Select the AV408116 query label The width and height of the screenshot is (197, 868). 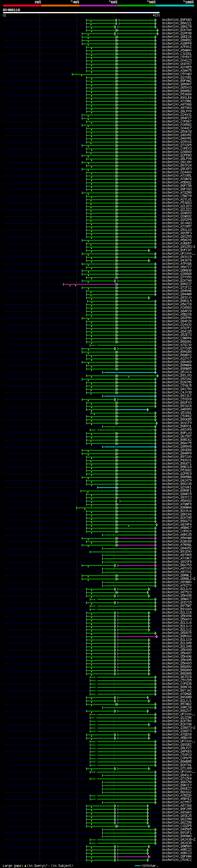[x=11, y=10]
